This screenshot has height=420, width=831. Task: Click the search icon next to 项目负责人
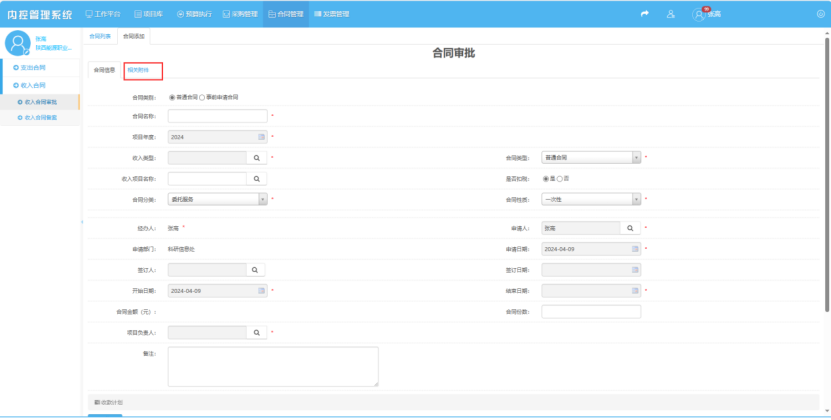click(x=256, y=332)
